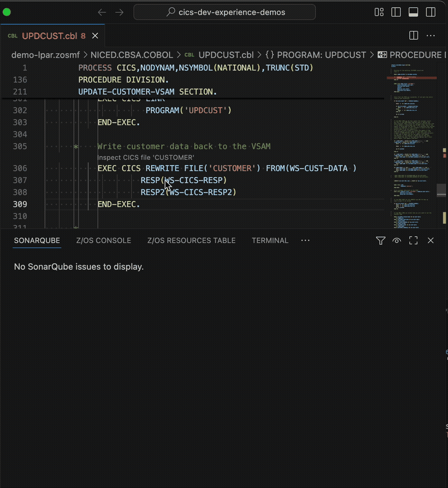Select demo-lpar.zosmf breadcrumb
This screenshot has height=488, width=448.
point(46,55)
